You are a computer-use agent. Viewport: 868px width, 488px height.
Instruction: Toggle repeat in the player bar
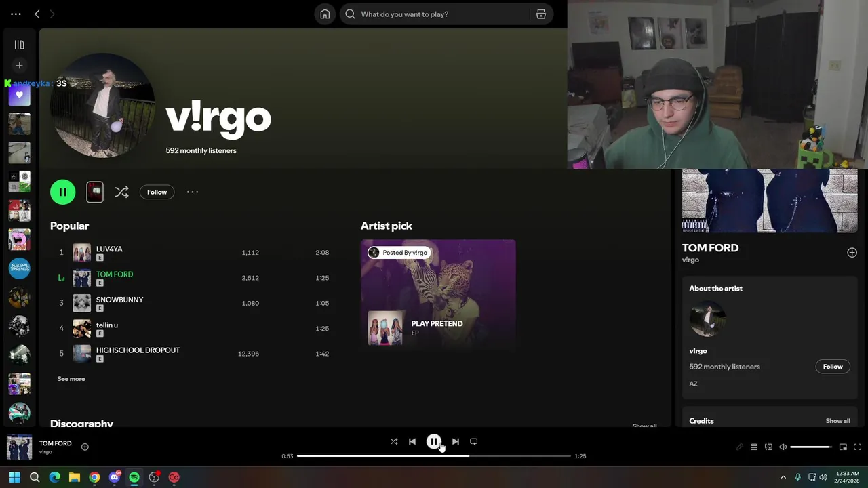pos(474,441)
